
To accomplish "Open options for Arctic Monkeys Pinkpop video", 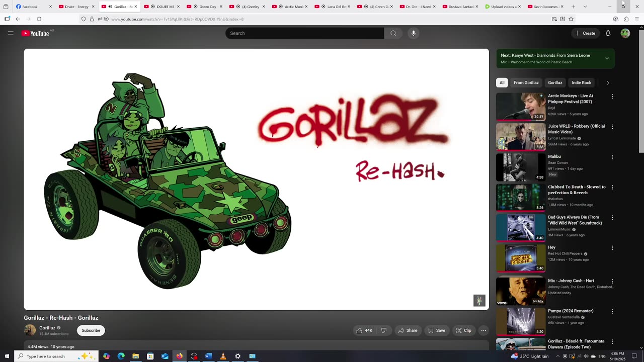I will coord(612,97).
